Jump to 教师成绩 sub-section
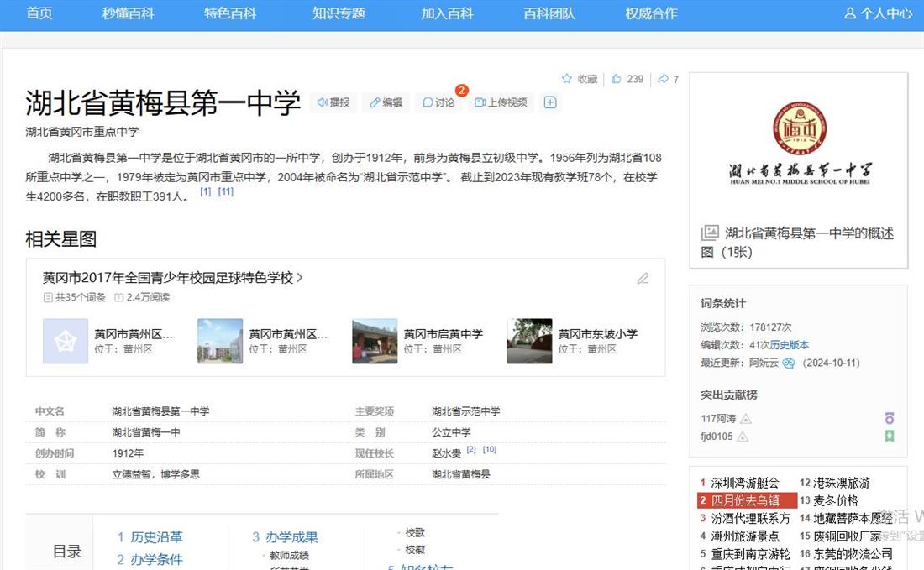Viewport: 924px width, 570px height. (289, 555)
